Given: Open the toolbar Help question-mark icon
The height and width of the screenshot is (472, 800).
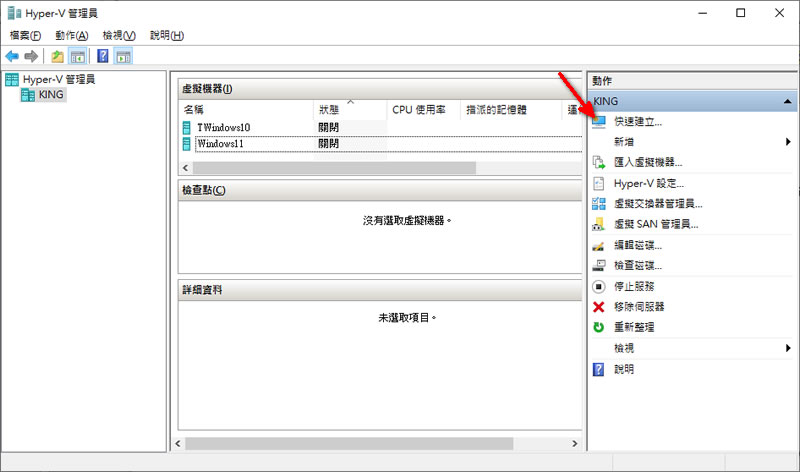Looking at the screenshot, I should pyautogui.click(x=103, y=56).
